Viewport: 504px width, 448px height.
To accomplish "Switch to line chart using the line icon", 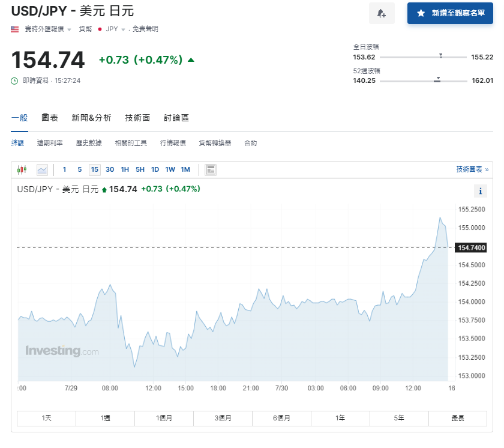I will point(41,169).
